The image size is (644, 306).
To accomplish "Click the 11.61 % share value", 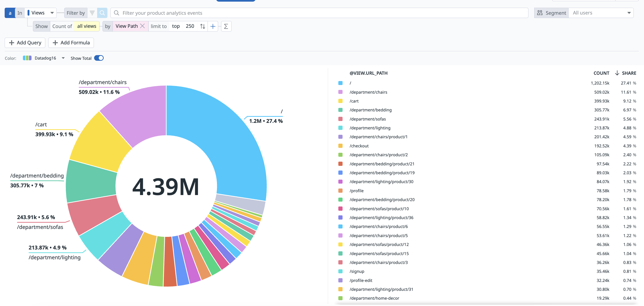I will point(629,92).
